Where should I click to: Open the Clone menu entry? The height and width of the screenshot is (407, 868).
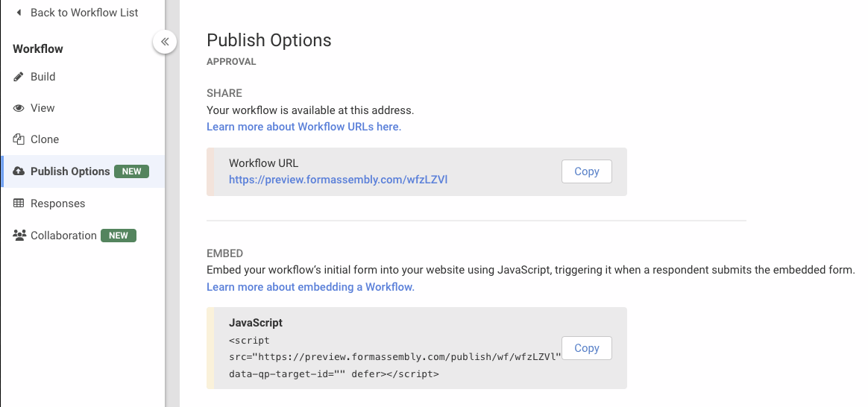pyautogui.click(x=45, y=139)
